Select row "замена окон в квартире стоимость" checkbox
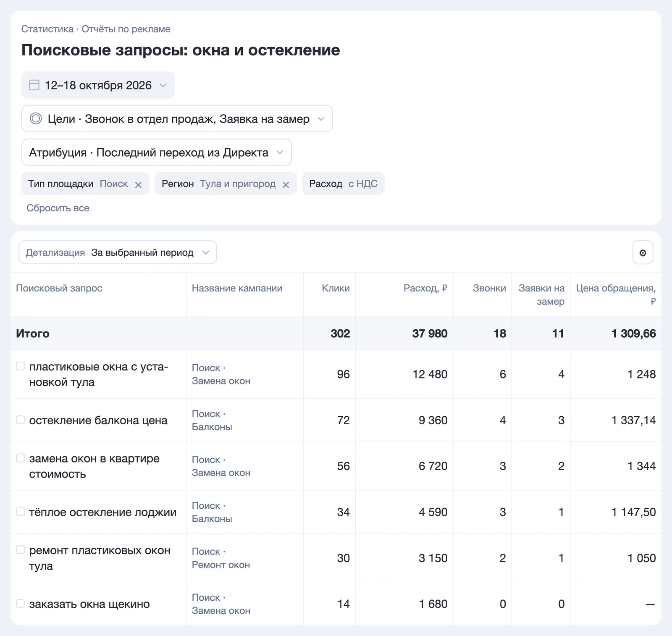The image size is (672, 636). [x=20, y=458]
